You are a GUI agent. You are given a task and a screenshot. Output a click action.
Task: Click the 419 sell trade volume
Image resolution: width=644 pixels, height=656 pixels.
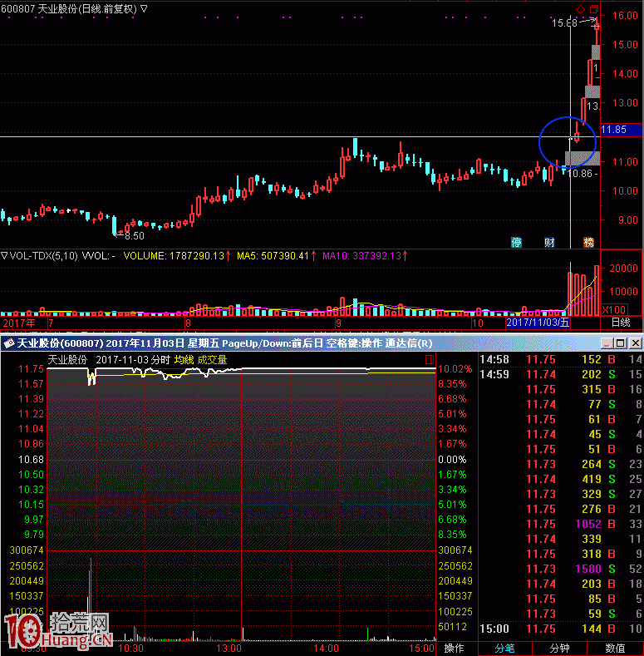592,480
